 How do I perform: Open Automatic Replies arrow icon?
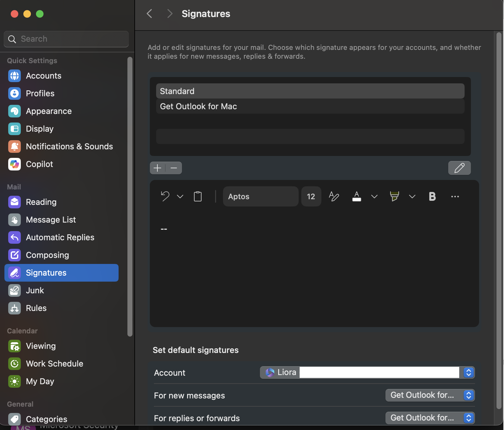[15, 237]
